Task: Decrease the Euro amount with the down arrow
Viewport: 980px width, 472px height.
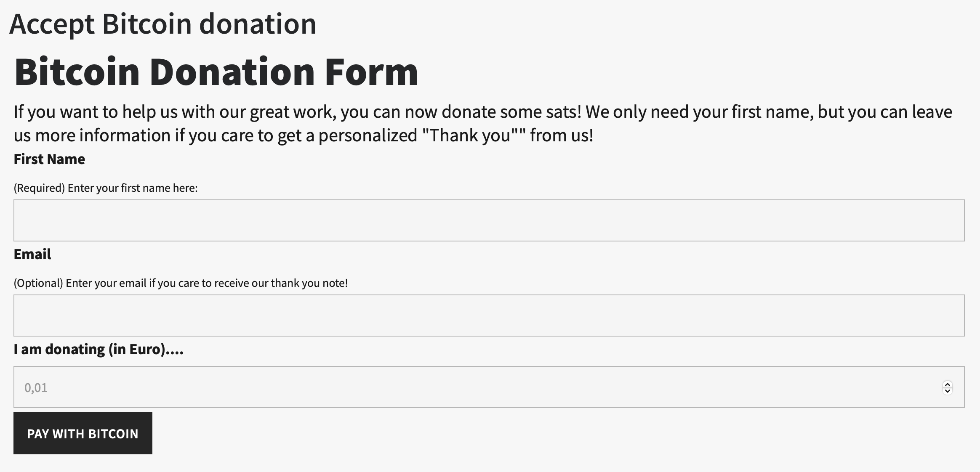Action: [948, 391]
